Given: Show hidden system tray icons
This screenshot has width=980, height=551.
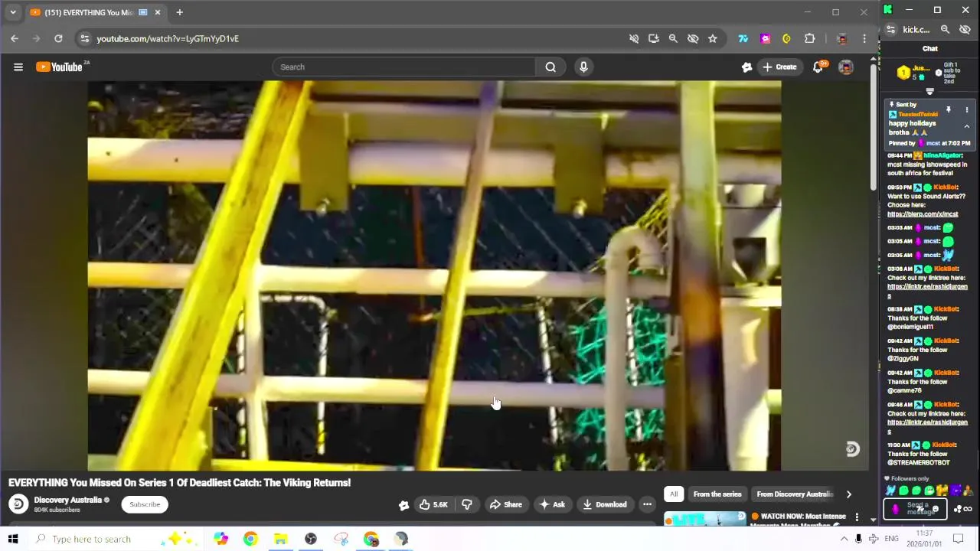Looking at the screenshot, I should 844,539.
